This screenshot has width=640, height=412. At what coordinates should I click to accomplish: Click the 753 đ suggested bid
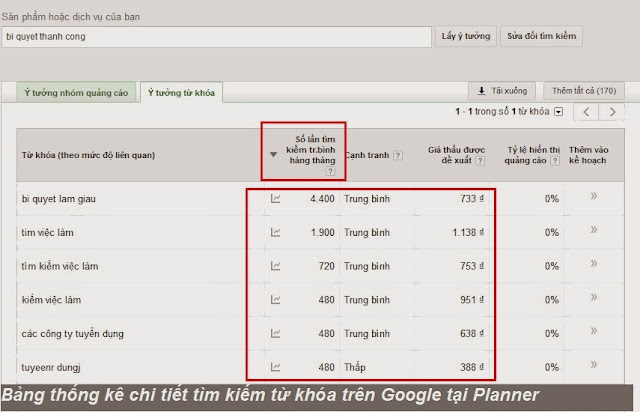point(472,266)
